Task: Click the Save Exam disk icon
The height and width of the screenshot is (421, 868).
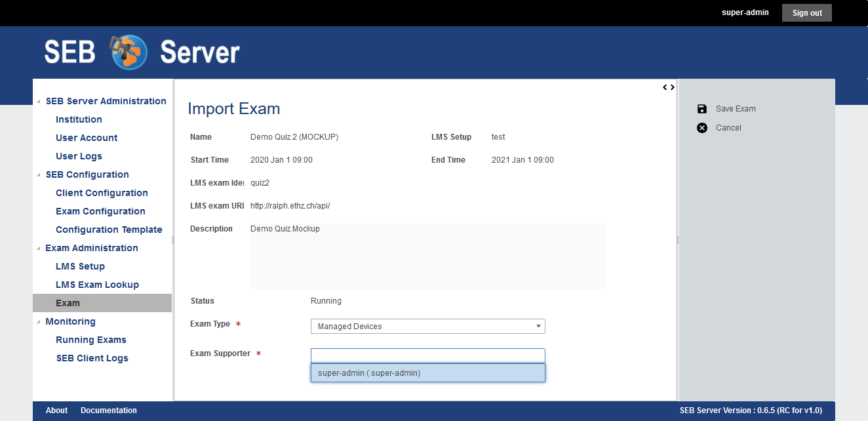Action: 702,109
